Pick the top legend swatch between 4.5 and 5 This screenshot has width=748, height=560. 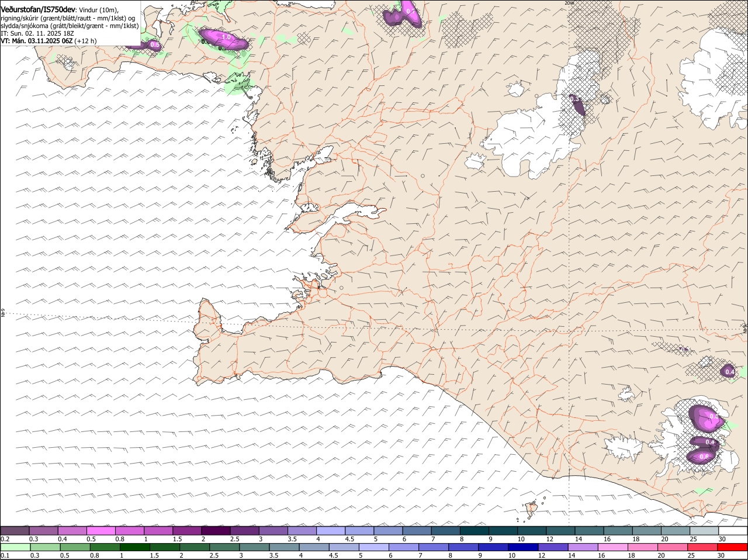coord(359,531)
